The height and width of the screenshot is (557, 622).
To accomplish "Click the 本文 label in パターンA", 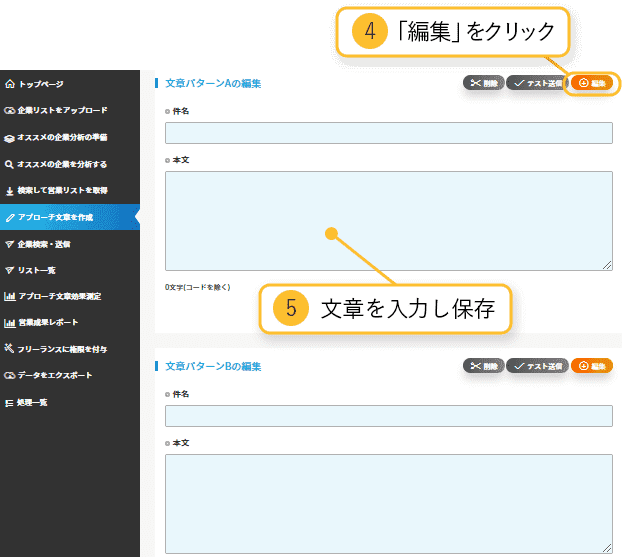I will point(180,160).
